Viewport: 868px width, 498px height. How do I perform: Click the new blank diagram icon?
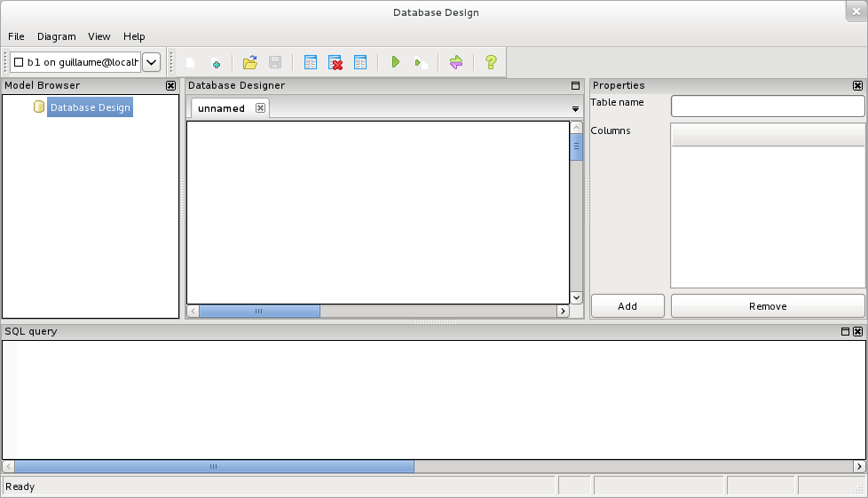pos(190,63)
